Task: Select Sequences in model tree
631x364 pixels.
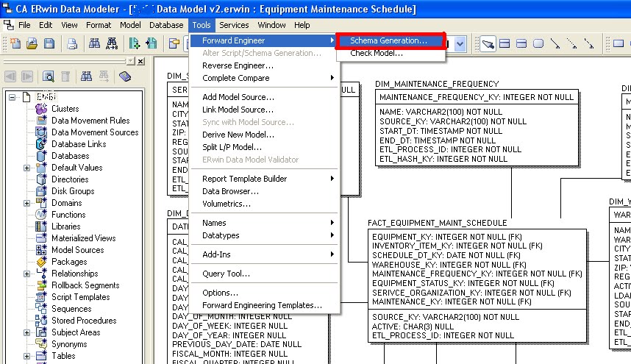Action: pyautogui.click(x=71, y=309)
